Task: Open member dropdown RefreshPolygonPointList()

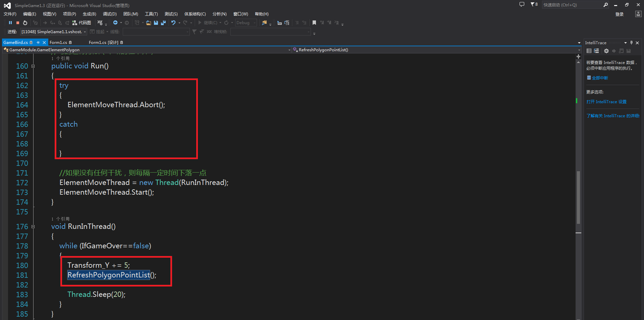Action: click(x=437, y=50)
